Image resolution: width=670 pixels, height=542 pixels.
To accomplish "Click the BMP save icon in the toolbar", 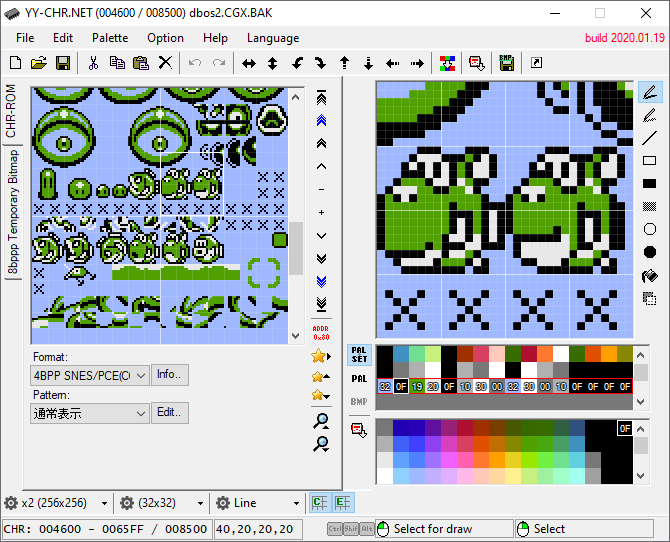I will pyautogui.click(x=506, y=63).
